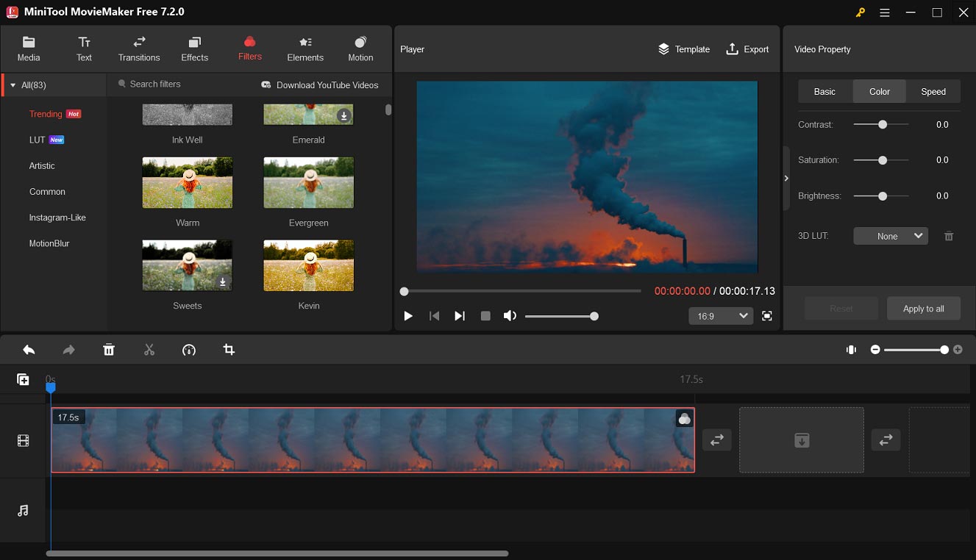Image resolution: width=976 pixels, height=560 pixels.
Task: Open the Elements tab
Action: (305, 49)
